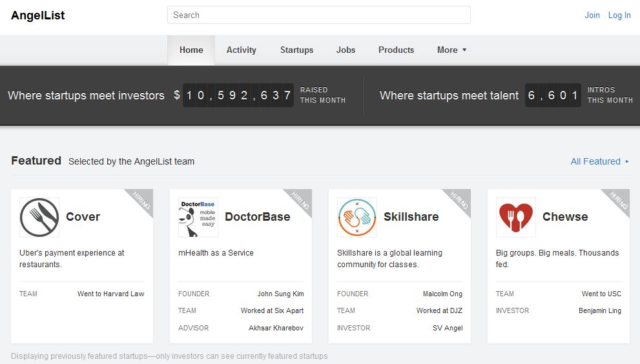640x364 pixels.
Task: Open the Jobs tab
Action: (346, 50)
